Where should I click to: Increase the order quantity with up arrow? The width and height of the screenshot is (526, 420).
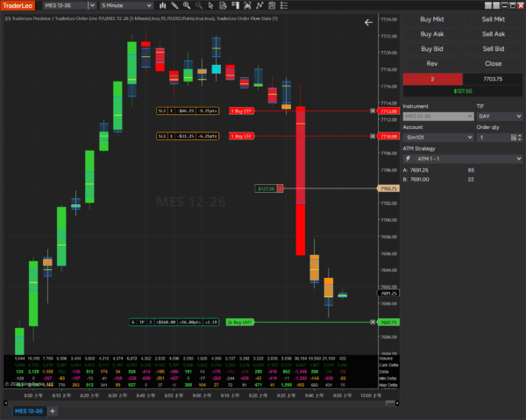click(520, 136)
